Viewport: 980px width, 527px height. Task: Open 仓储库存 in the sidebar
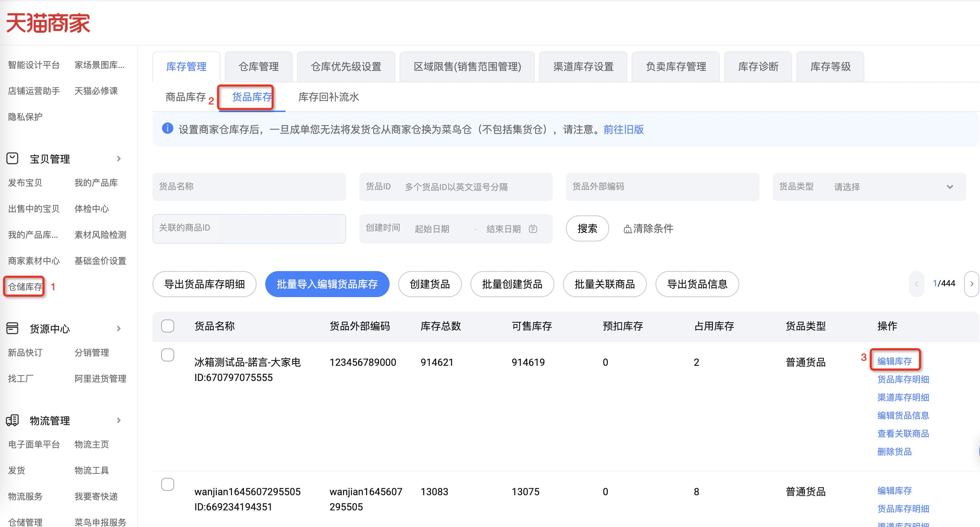click(x=25, y=287)
